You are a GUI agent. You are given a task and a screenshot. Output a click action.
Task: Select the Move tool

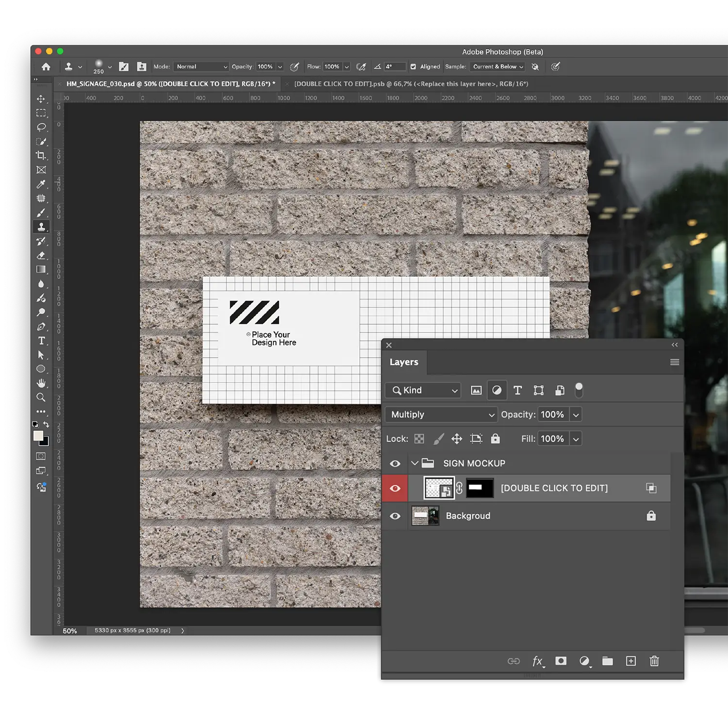click(x=41, y=99)
